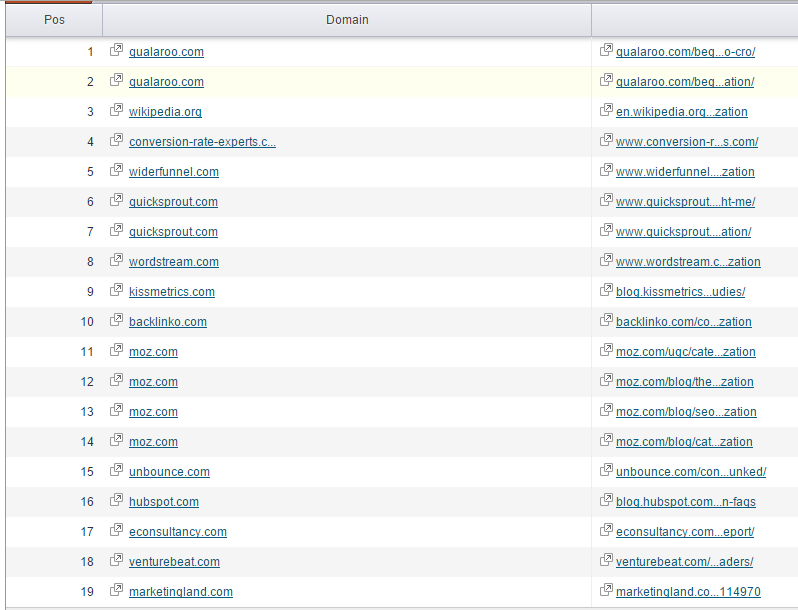This screenshot has width=798, height=610.
Task: Click external icon beside www.widerfunnel....zation URL
Action: click(606, 170)
